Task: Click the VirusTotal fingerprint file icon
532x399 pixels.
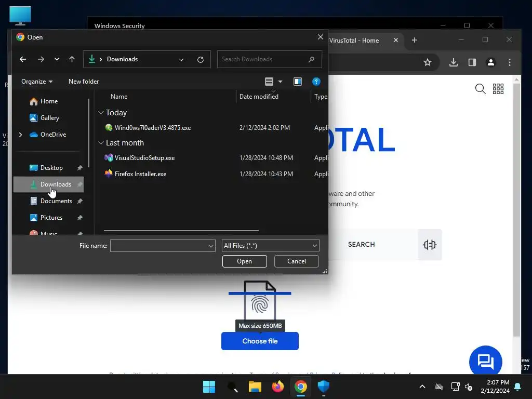Action: 260,301
